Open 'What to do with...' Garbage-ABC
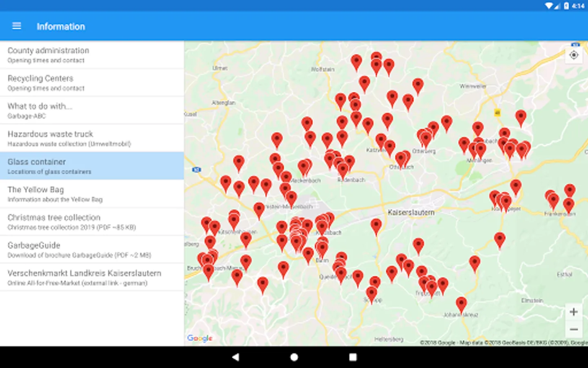 [92, 110]
